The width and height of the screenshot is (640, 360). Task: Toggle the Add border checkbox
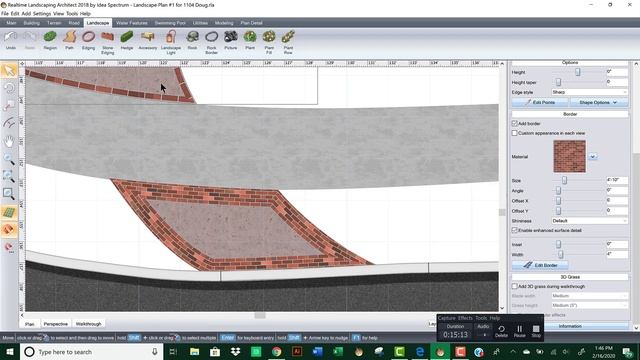coord(515,123)
